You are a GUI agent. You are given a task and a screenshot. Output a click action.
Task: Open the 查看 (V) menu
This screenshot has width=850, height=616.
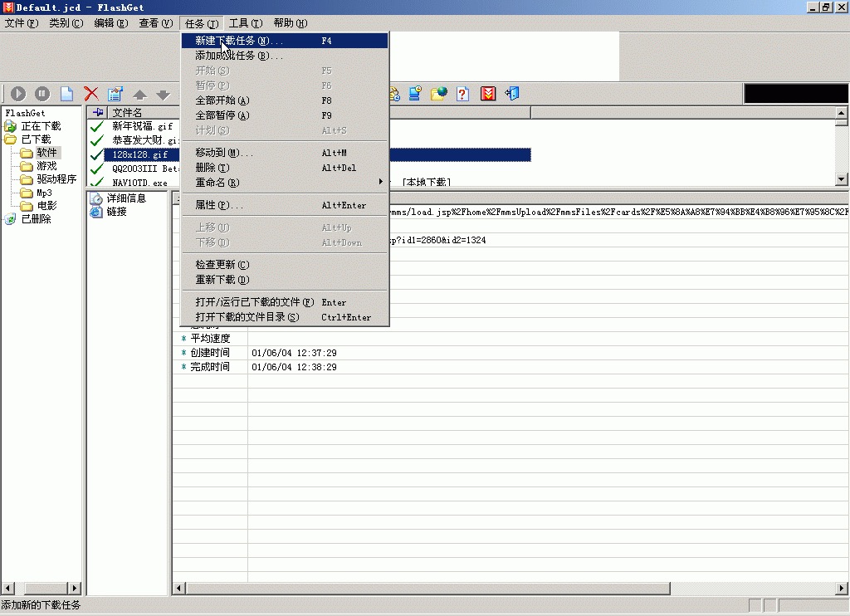tap(155, 23)
